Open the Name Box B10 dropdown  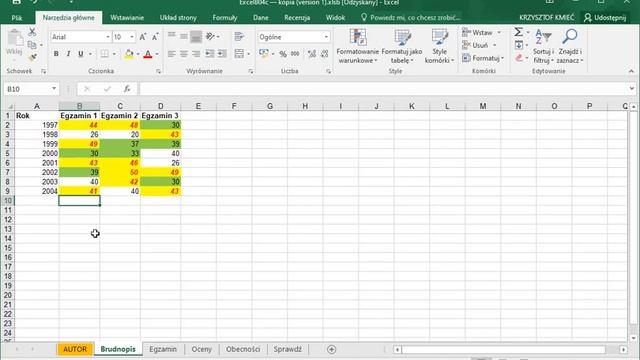[x=54, y=89]
